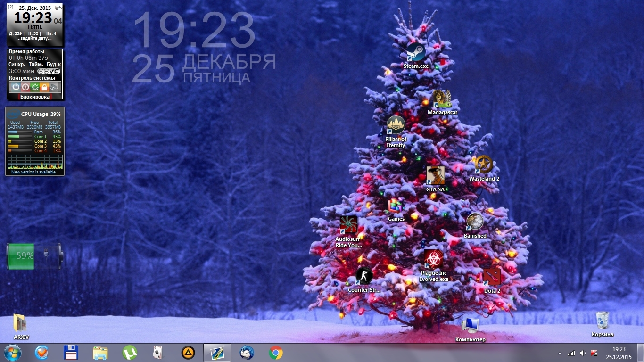Open AIMP player from the taskbar
This screenshot has height=362, width=644.
[x=188, y=353]
